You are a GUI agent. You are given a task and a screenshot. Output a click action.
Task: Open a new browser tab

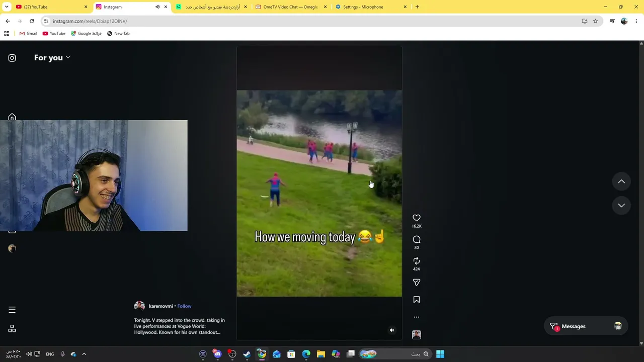pyautogui.click(x=417, y=7)
